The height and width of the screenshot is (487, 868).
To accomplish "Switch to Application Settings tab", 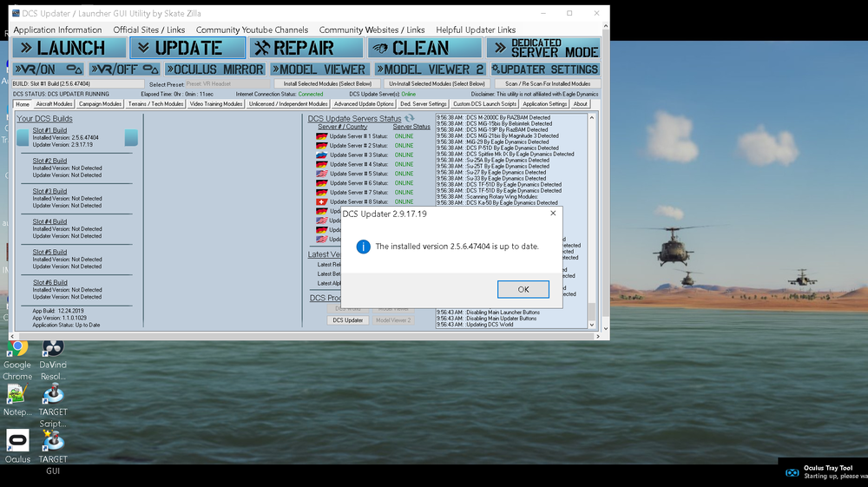I will [545, 104].
